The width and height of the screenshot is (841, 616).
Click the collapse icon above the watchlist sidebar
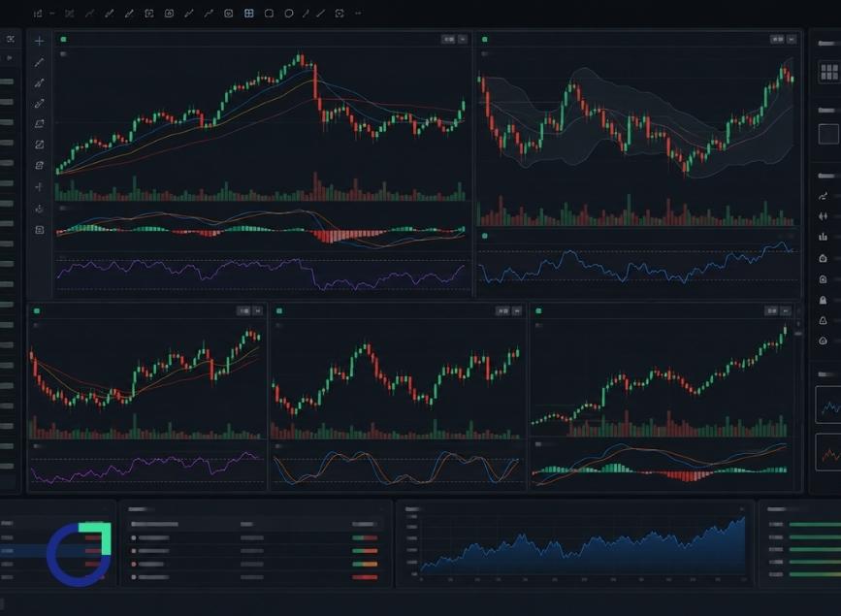click(x=11, y=39)
